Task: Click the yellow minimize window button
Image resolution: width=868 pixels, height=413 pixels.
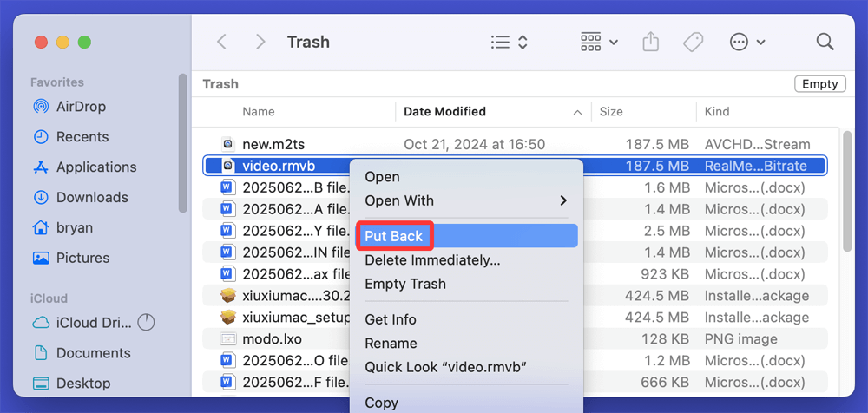Action: (62, 42)
